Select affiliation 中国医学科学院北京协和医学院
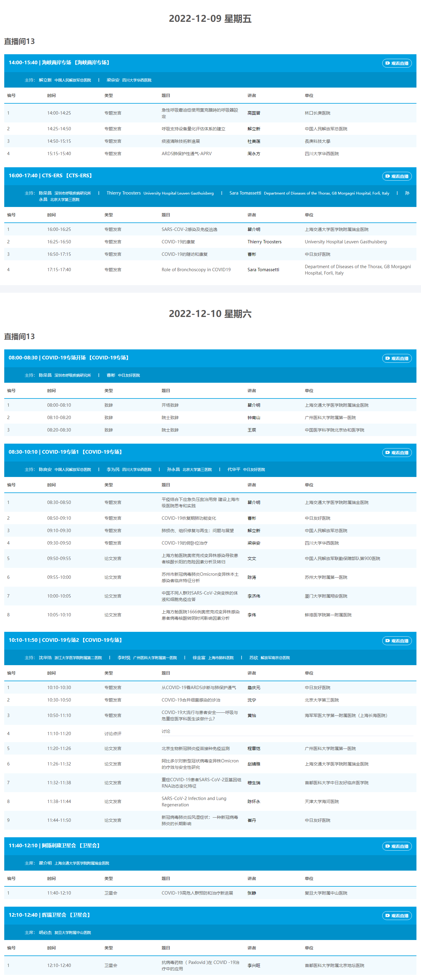421x980 pixels. tap(334, 430)
